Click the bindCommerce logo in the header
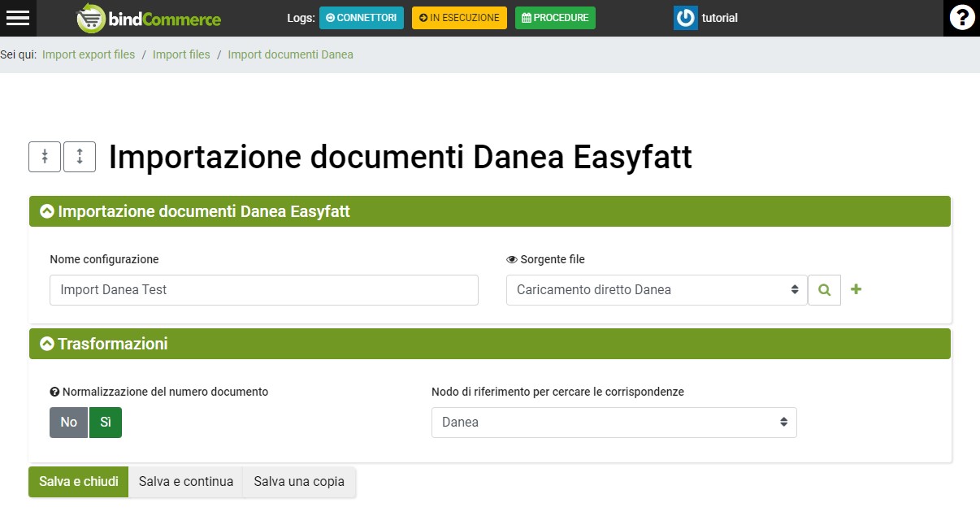This screenshot has height=516, width=980. tap(148, 17)
